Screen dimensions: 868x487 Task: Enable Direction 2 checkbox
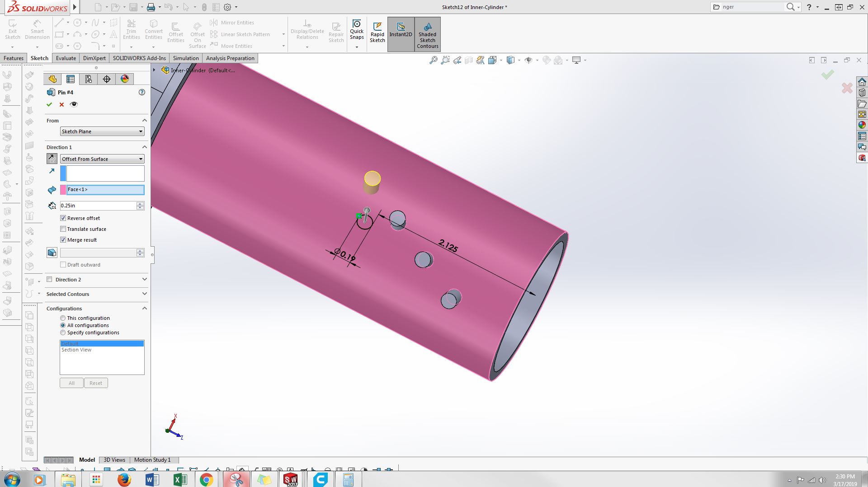[49, 280]
